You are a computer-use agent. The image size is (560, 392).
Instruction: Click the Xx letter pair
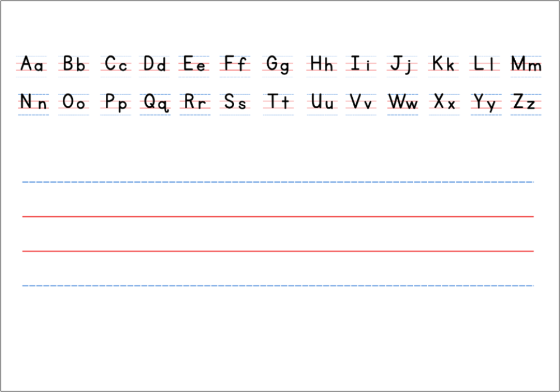click(444, 102)
